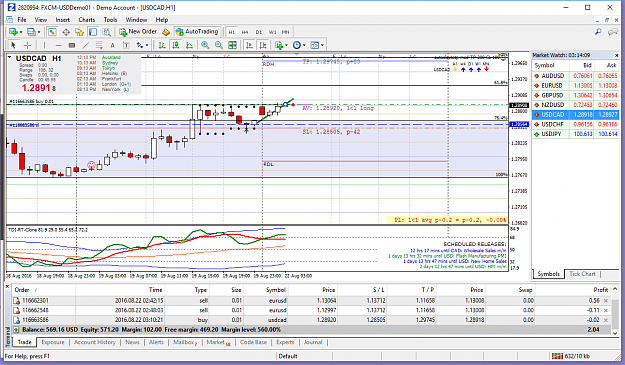This screenshot has width=625, height=365.
Task: Switch to the Tick Chart tab
Action: (582, 274)
